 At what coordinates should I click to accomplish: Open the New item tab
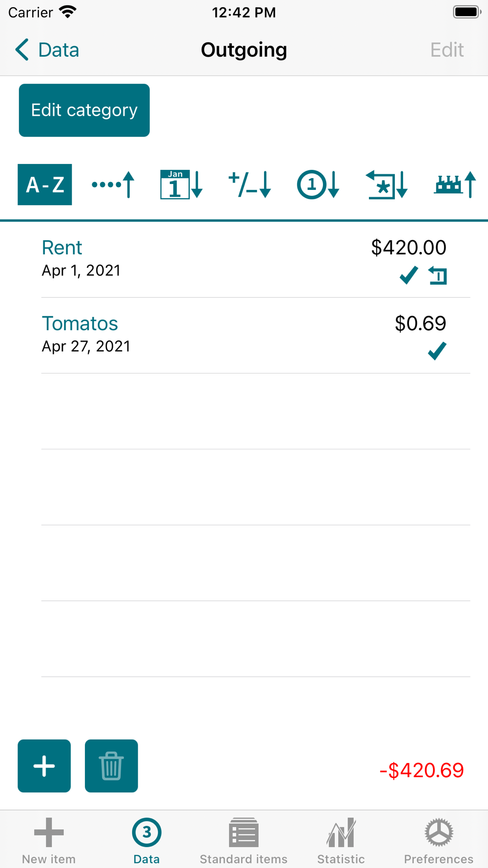click(x=49, y=840)
